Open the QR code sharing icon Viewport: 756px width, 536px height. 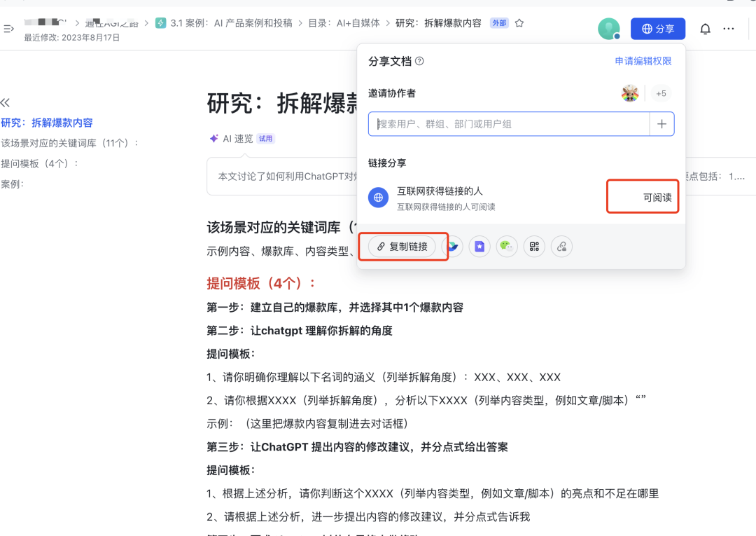point(534,247)
